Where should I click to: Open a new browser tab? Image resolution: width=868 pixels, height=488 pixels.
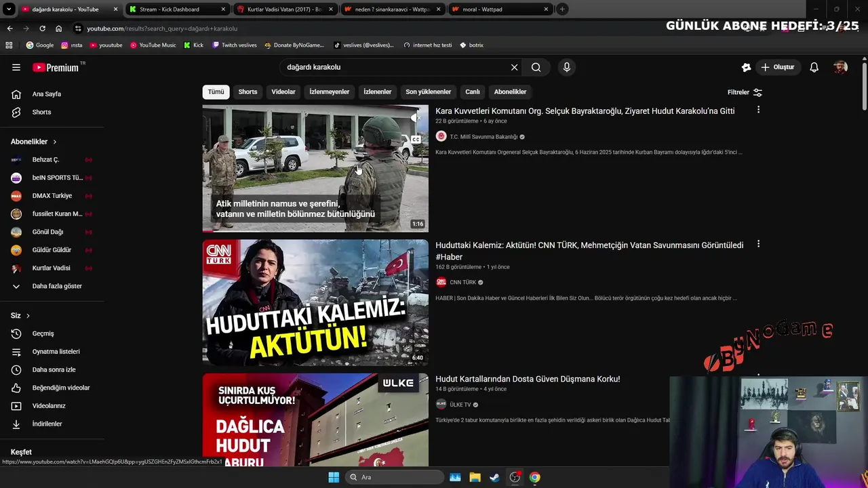(x=562, y=9)
